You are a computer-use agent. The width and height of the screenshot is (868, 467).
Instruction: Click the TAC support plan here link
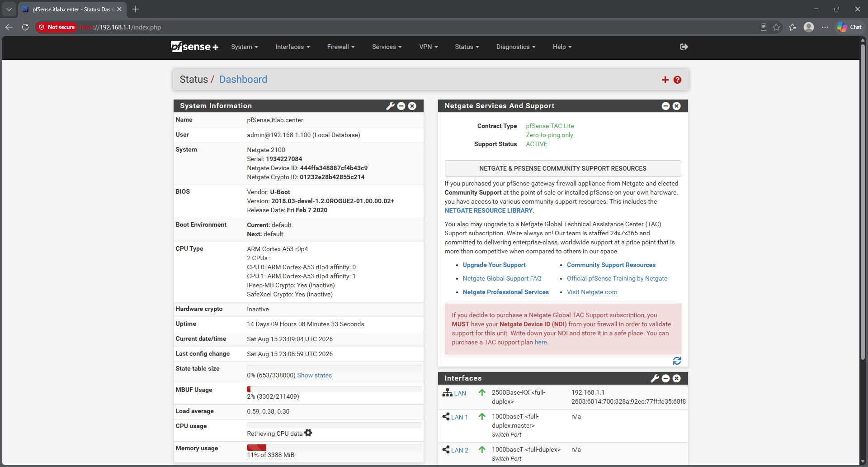coord(541,342)
